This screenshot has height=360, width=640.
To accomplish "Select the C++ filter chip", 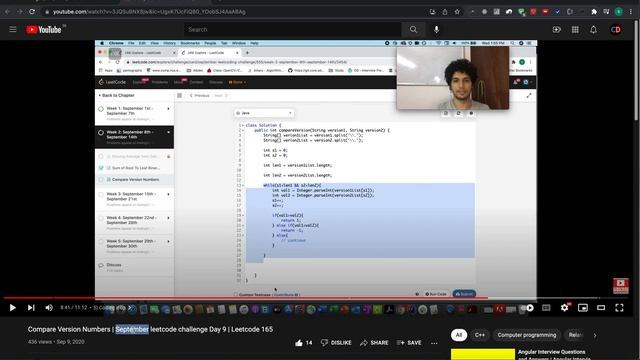I will point(480,335).
